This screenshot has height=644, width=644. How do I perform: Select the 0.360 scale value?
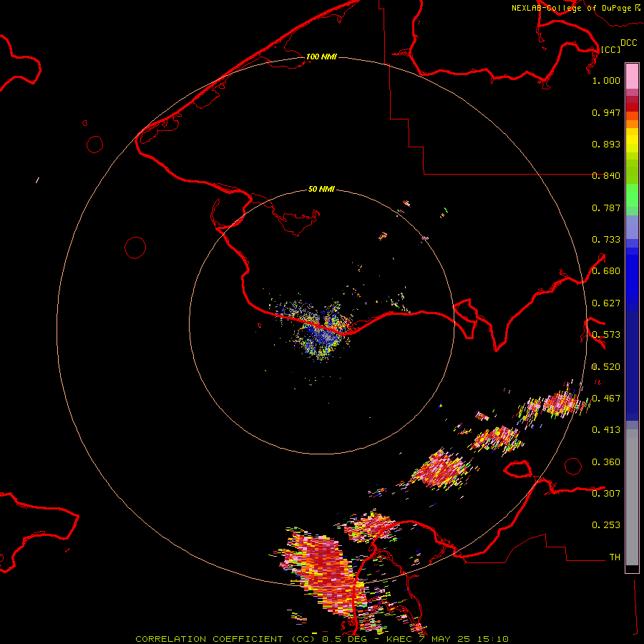click(606, 462)
